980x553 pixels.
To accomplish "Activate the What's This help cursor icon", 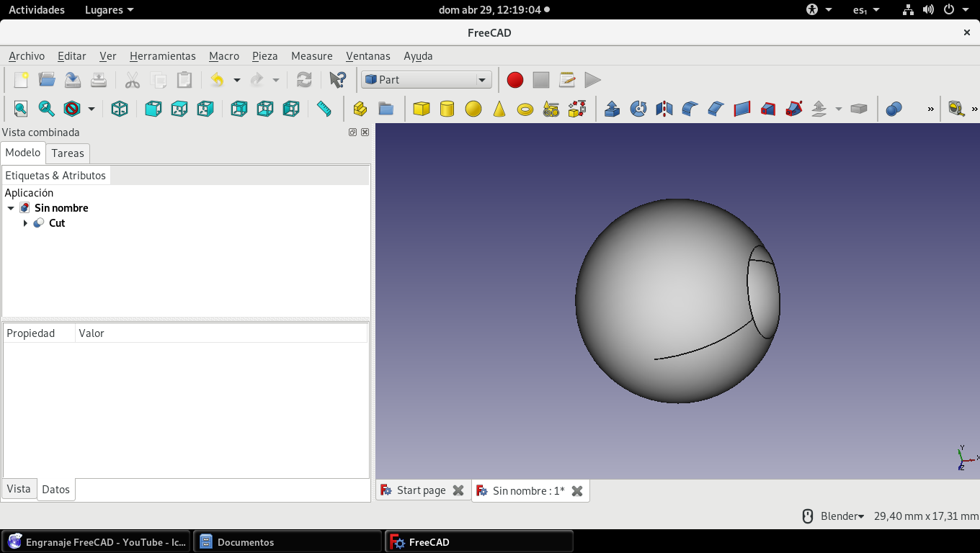I will tap(337, 80).
